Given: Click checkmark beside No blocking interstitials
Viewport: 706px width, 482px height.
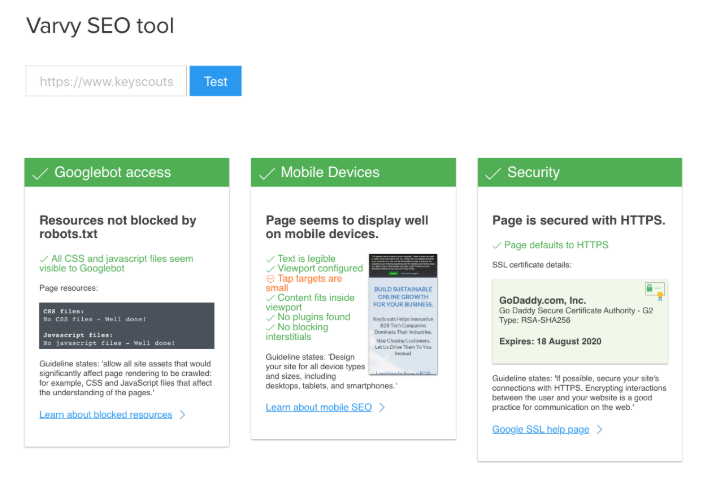Looking at the screenshot, I should 270,327.
